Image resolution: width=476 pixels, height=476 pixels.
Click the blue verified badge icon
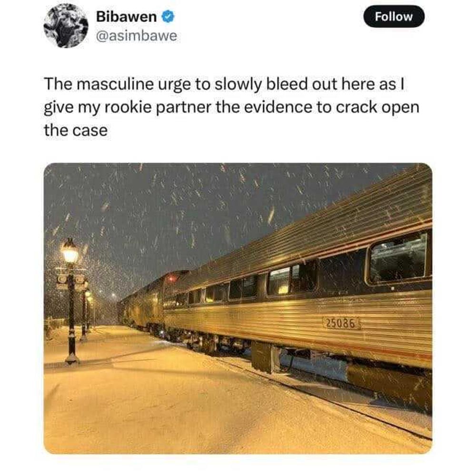(168, 16)
